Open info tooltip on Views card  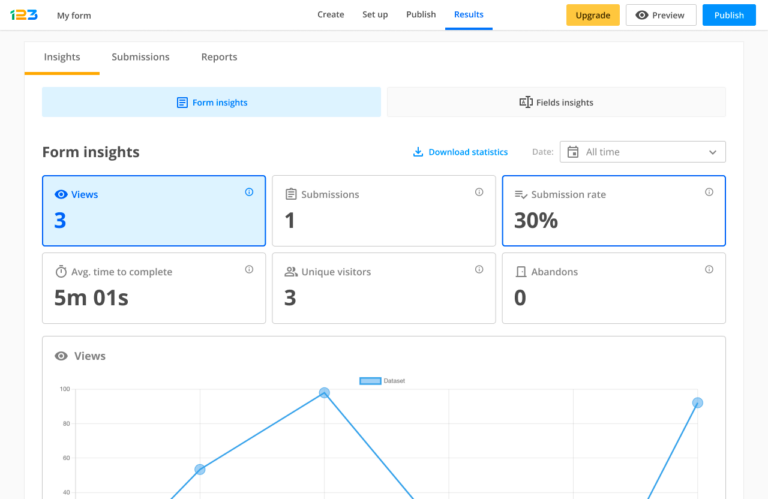coord(249,192)
